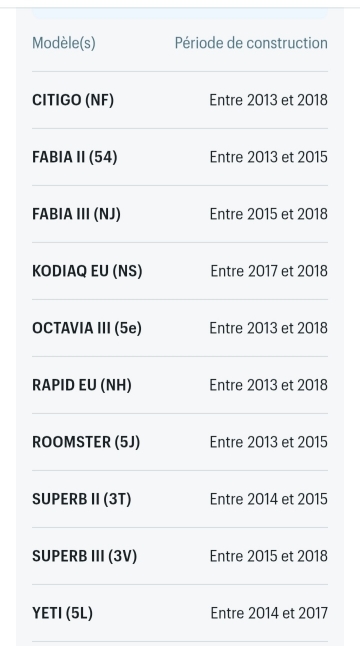Screen dimensions: 360x646
Task: Click the 'Entre 2013 et 2015' period for Fabia II
Action: (x=269, y=157)
